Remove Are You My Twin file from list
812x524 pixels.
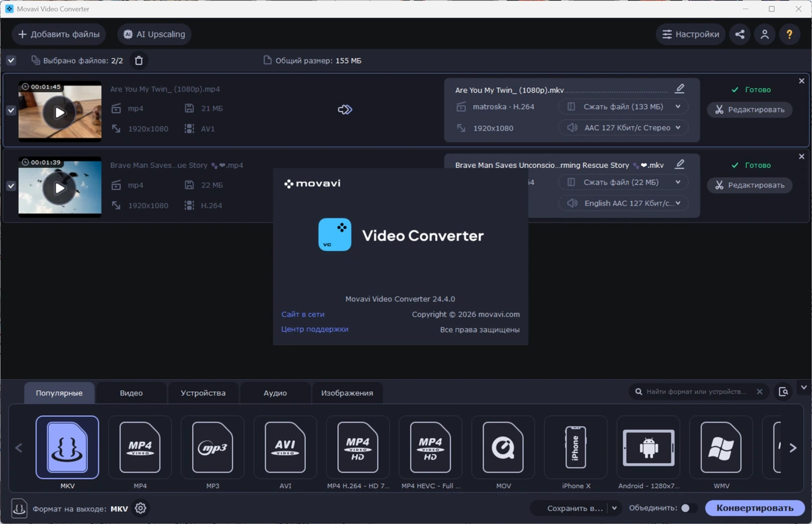click(802, 81)
